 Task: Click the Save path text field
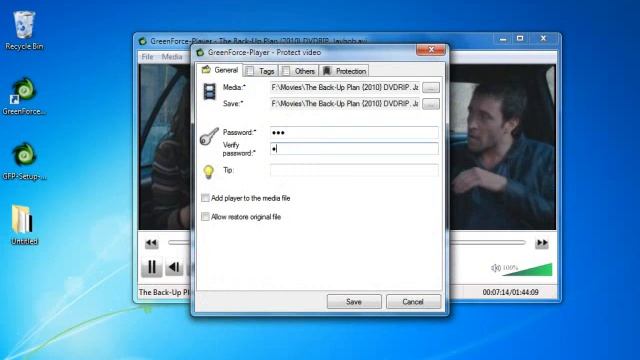pos(345,104)
